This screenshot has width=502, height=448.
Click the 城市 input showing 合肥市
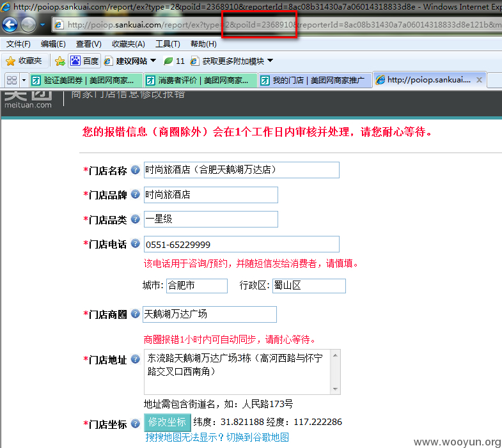(197, 286)
